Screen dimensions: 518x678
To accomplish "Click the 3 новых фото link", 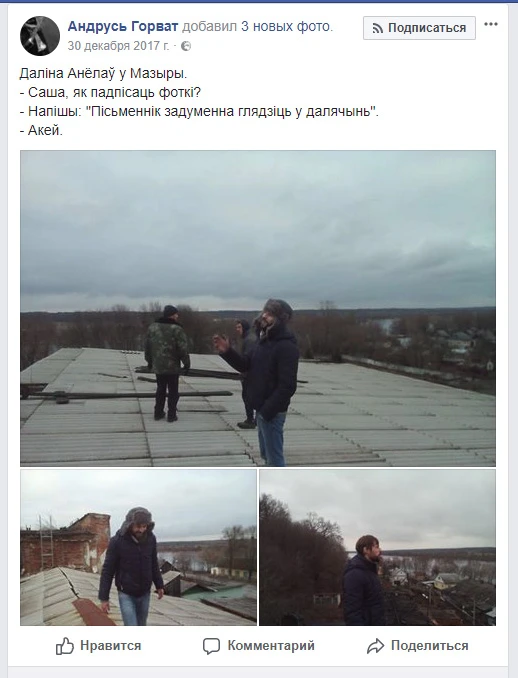I will coord(285,27).
